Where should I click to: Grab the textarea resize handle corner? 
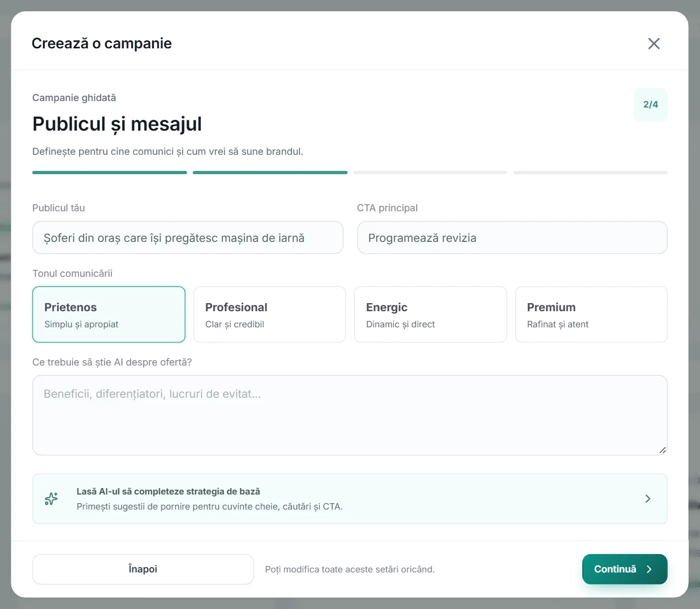click(662, 450)
